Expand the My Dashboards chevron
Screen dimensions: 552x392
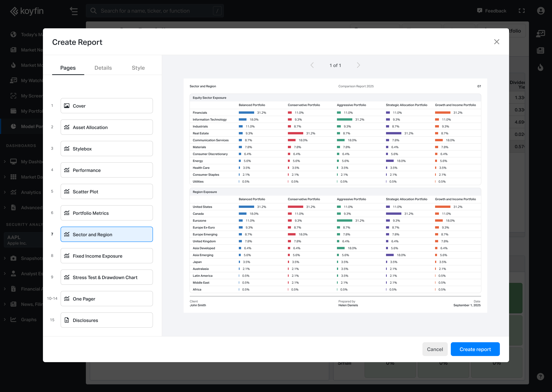coord(5,162)
